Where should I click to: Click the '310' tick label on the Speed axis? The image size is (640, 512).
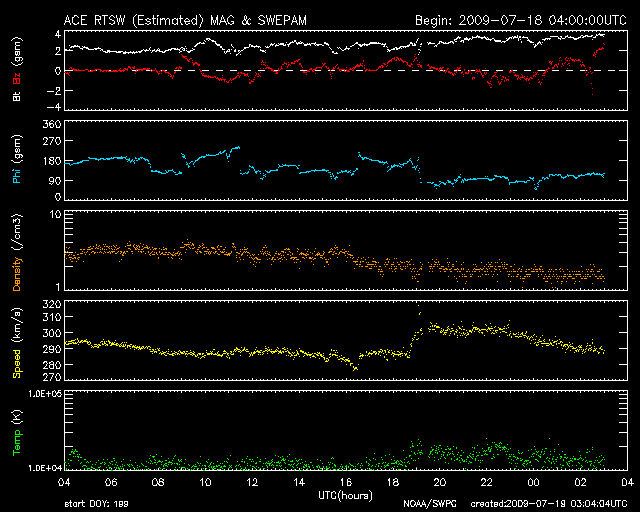click(52, 317)
